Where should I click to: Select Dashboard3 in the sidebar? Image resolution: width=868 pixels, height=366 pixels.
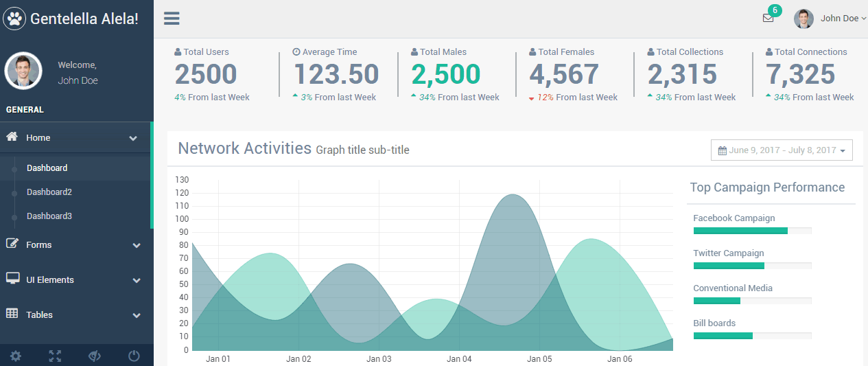click(49, 216)
